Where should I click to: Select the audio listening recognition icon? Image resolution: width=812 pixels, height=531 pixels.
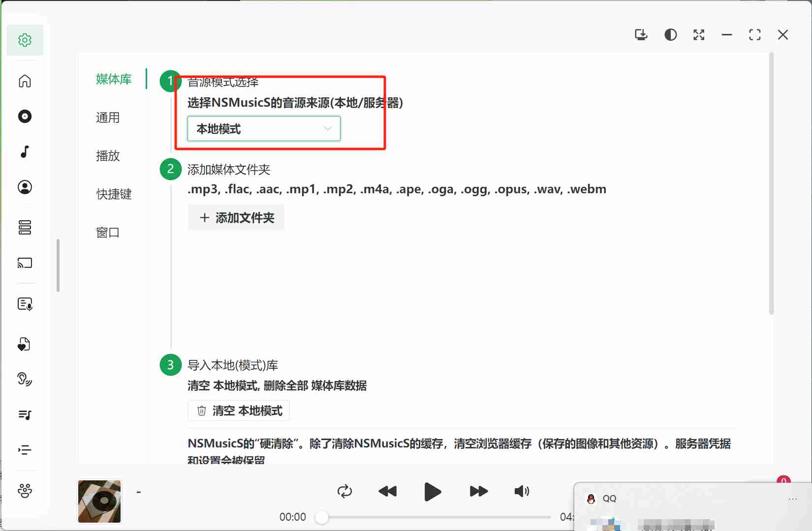pos(25,379)
